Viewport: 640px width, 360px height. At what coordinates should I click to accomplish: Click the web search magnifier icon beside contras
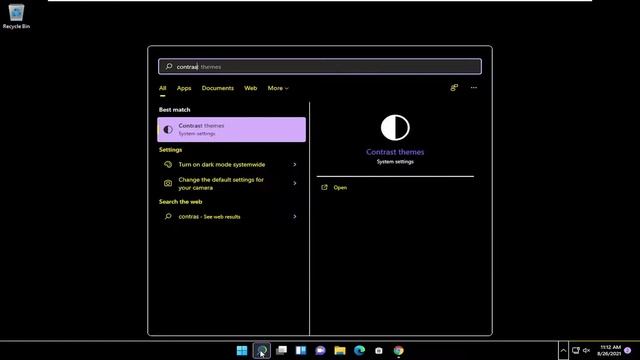tap(168, 216)
